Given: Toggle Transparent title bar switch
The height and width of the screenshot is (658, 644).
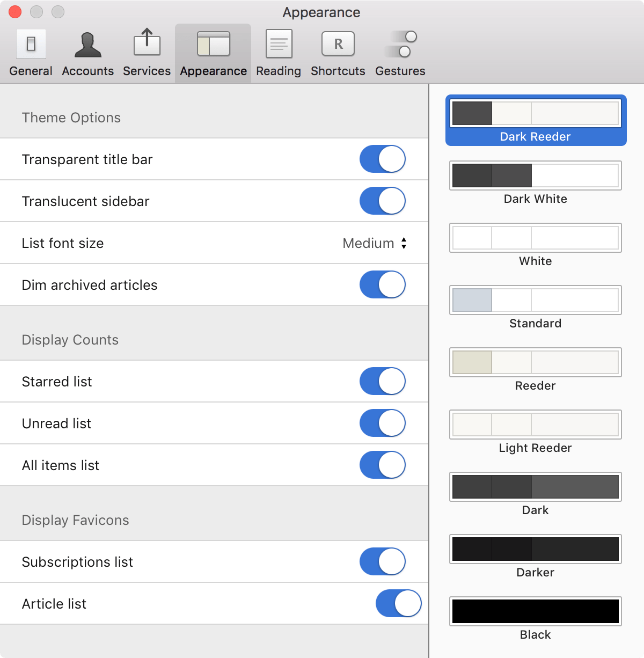Looking at the screenshot, I should coord(382,159).
